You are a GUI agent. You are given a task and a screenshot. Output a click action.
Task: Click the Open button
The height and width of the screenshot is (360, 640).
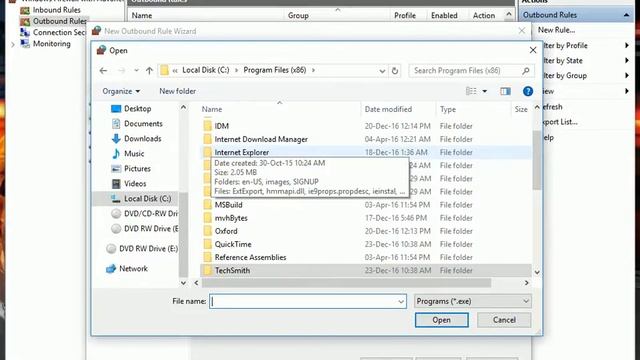tap(442, 320)
